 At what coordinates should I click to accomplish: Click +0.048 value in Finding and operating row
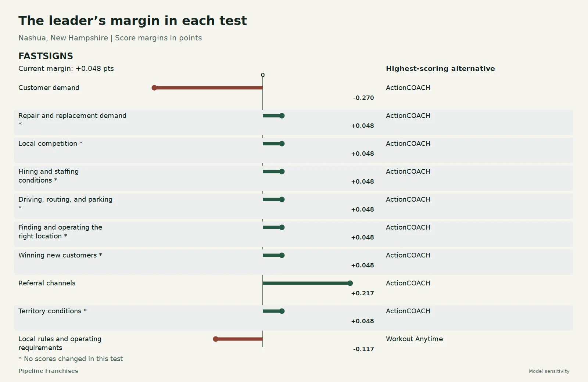click(x=363, y=237)
